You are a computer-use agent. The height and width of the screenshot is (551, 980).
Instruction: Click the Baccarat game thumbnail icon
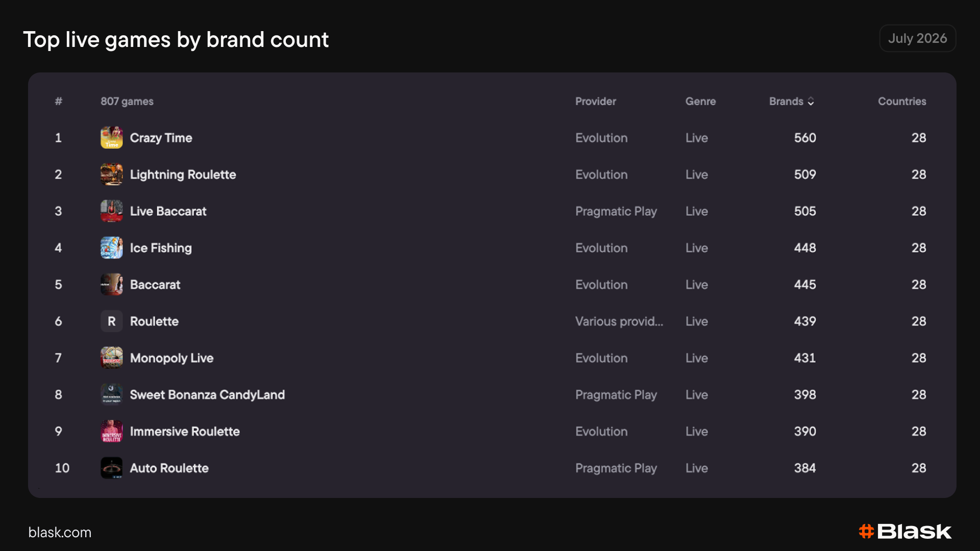click(111, 285)
